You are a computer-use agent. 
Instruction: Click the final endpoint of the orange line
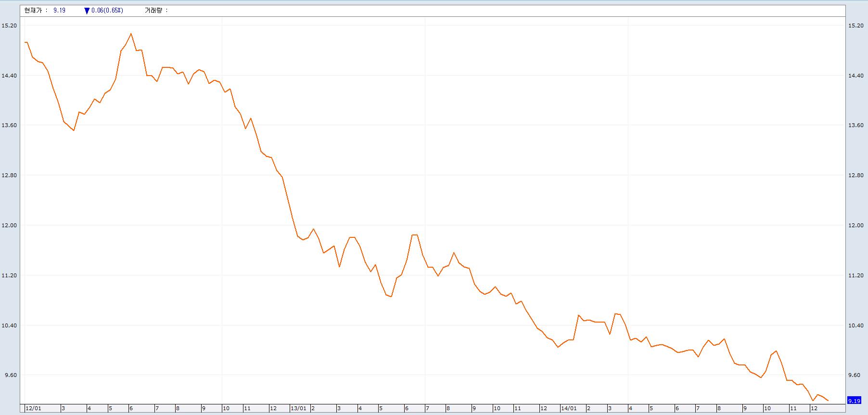(828, 401)
